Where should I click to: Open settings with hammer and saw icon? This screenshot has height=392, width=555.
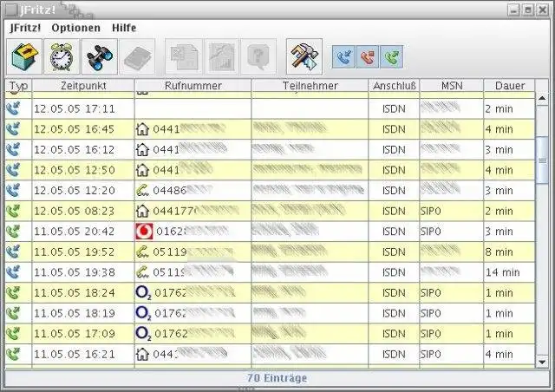tap(304, 56)
